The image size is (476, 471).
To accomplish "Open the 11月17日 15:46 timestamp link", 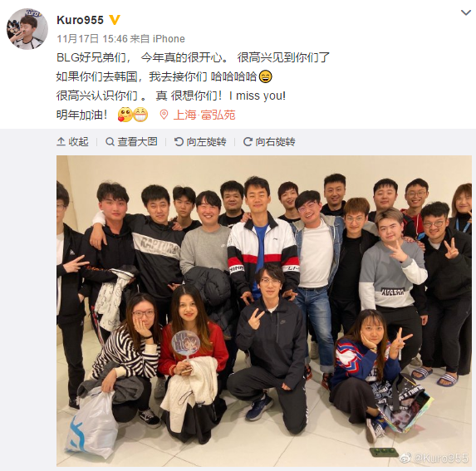I will 92,39.
